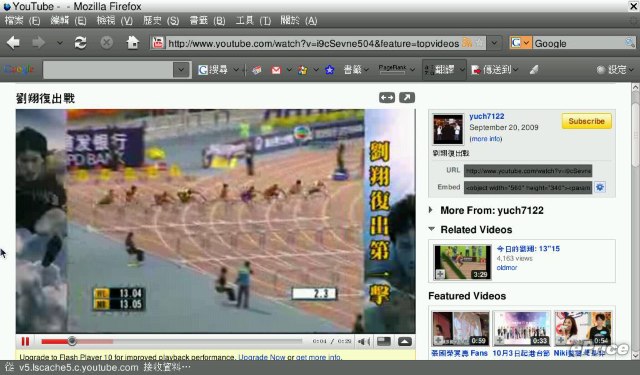
Task: Open related video 今日的劉翔 thumbnail
Action: point(462,262)
